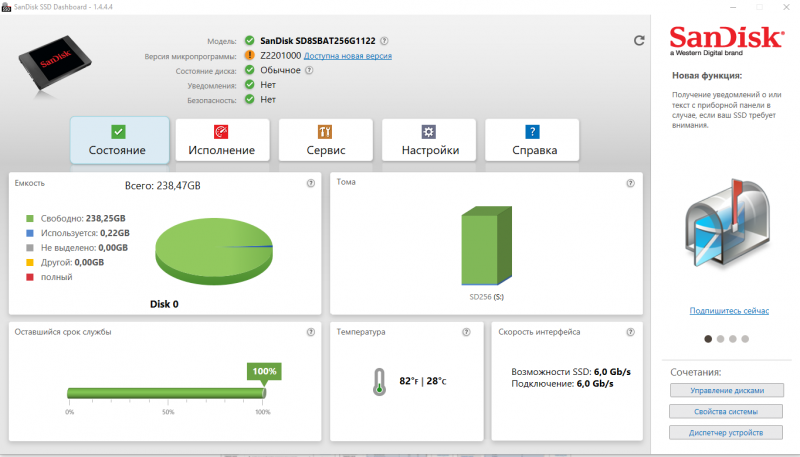Click the thermometer icon
This screenshot has width=800, height=457.
click(x=379, y=382)
